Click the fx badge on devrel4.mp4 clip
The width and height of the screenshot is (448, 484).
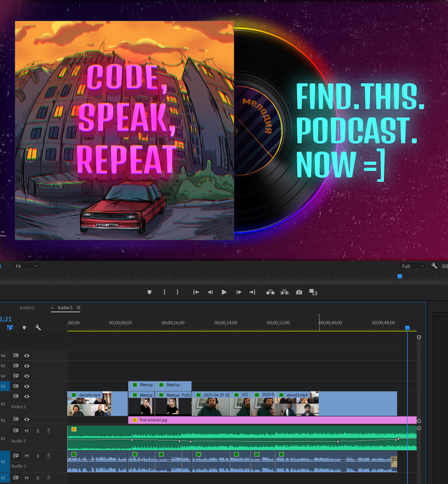[74, 395]
